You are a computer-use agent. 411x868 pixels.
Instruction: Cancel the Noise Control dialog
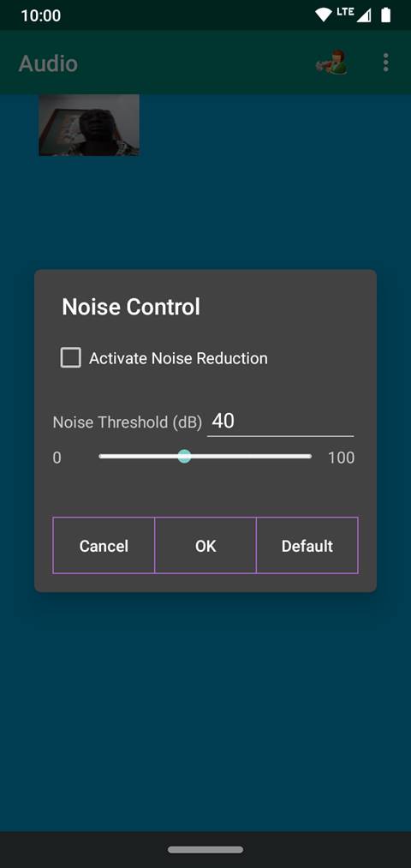104,545
